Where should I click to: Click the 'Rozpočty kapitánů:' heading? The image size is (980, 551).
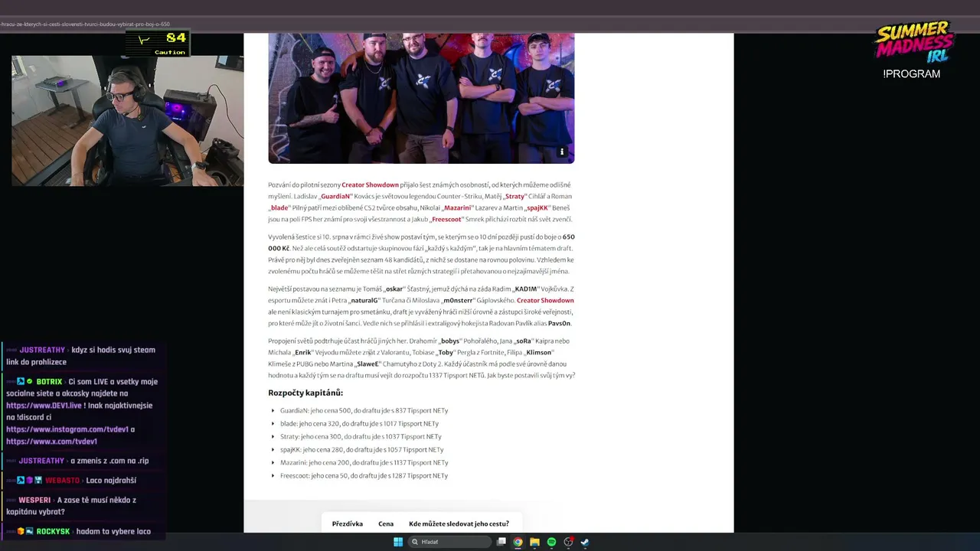(x=305, y=393)
